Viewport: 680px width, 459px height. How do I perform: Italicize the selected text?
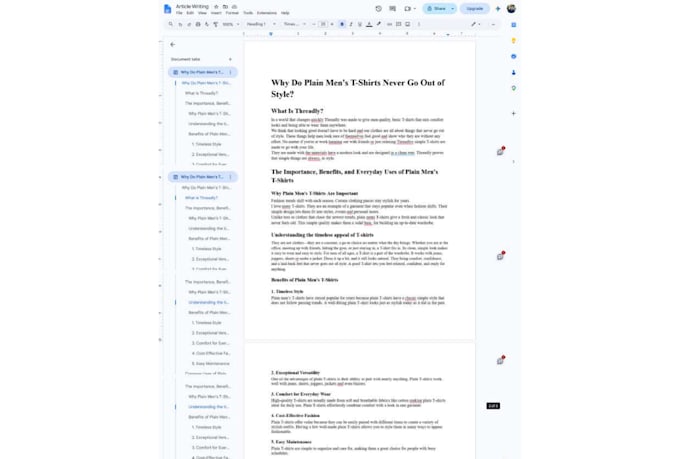[351, 24]
